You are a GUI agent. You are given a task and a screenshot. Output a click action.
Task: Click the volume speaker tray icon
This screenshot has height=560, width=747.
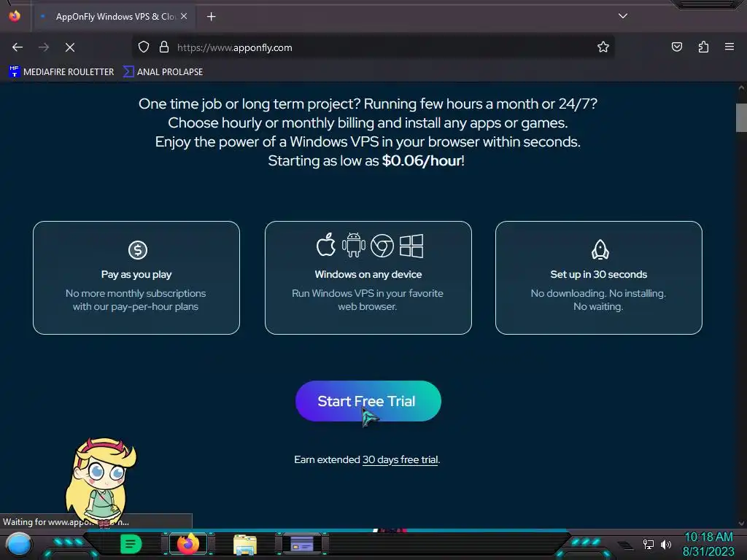pyautogui.click(x=666, y=544)
